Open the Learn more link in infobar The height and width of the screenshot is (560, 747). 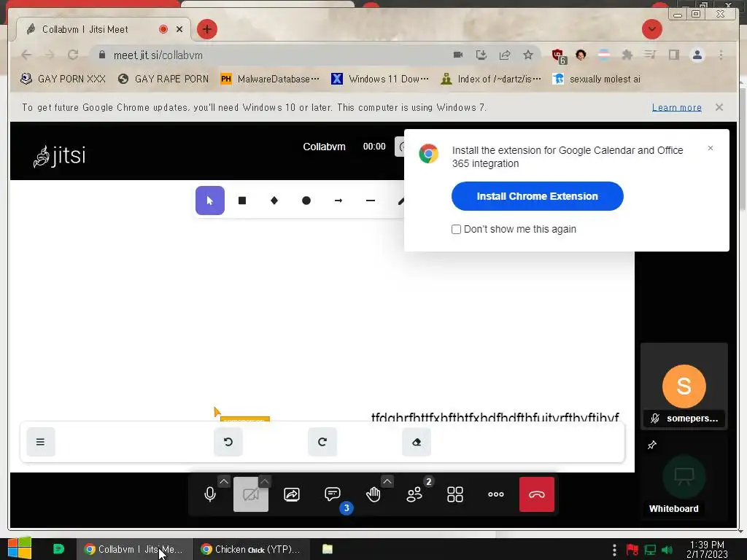click(676, 108)
